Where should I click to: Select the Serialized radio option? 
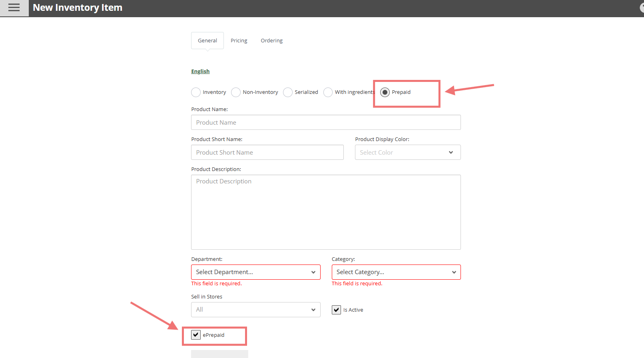[x=288, y=92]
